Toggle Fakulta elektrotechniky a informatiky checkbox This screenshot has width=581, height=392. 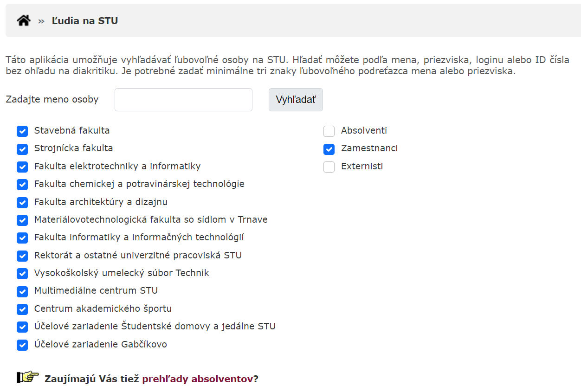(22, 167)
